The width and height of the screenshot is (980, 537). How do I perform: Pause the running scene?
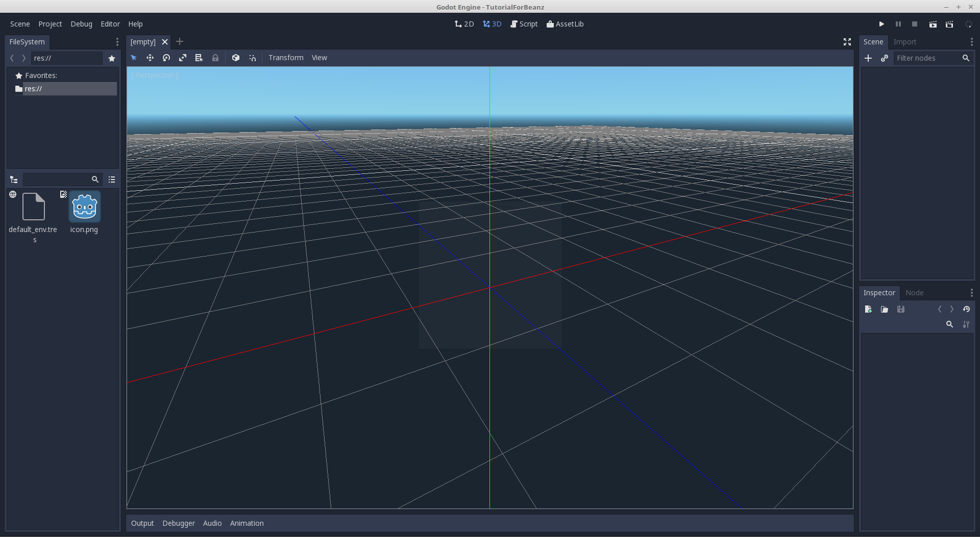[898, 24]
